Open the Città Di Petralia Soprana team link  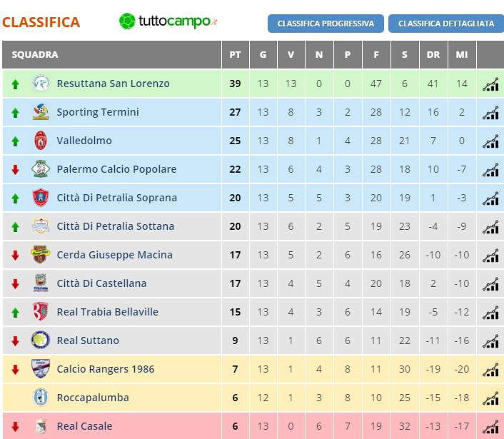pos(116,198)
